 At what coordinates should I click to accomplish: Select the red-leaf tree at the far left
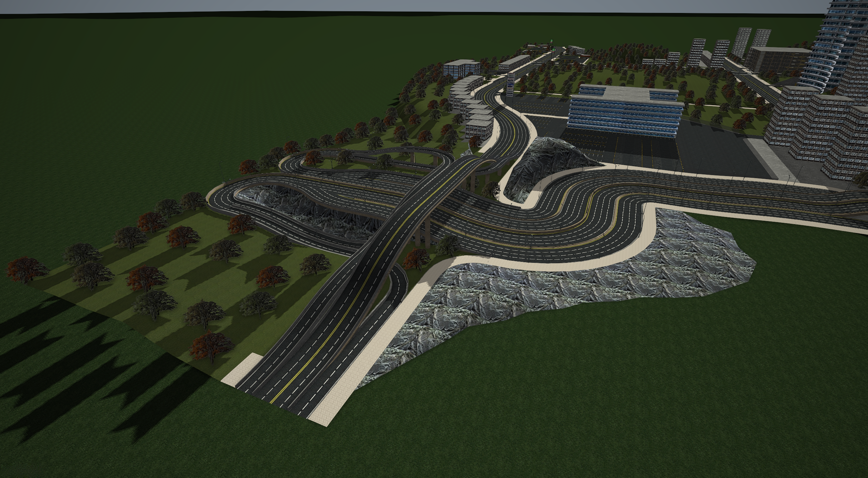[26, 270]
